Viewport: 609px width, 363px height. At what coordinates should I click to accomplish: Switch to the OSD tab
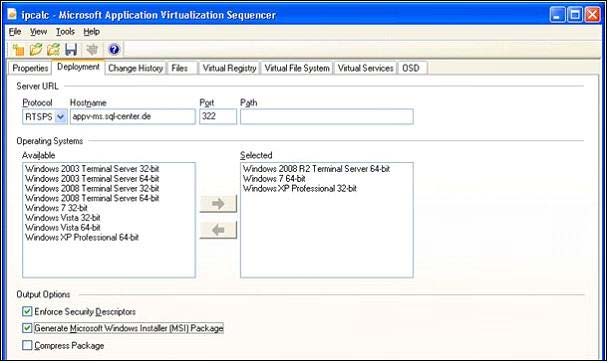(x=411, y=68)
